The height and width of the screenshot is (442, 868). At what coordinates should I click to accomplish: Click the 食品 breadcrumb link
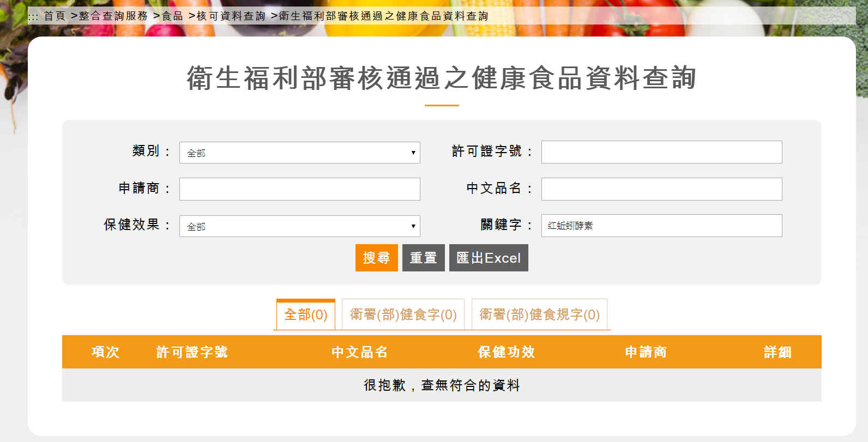click(x=173, y=16)
